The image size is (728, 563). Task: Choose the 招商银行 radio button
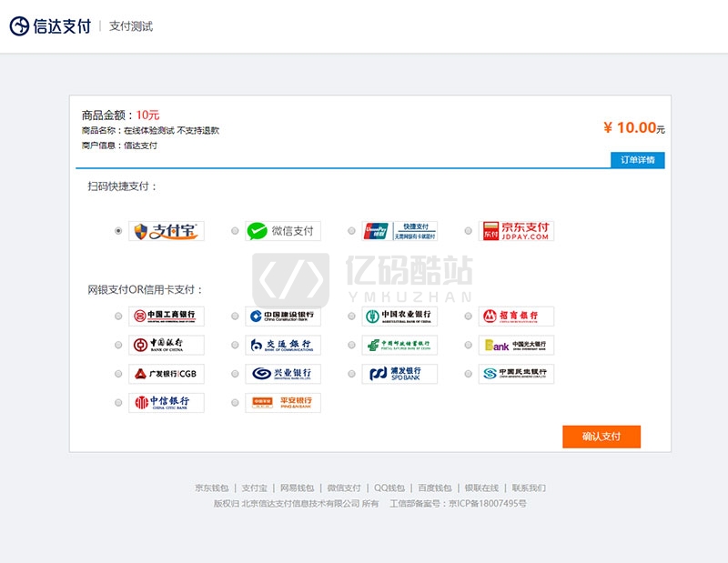468,317
